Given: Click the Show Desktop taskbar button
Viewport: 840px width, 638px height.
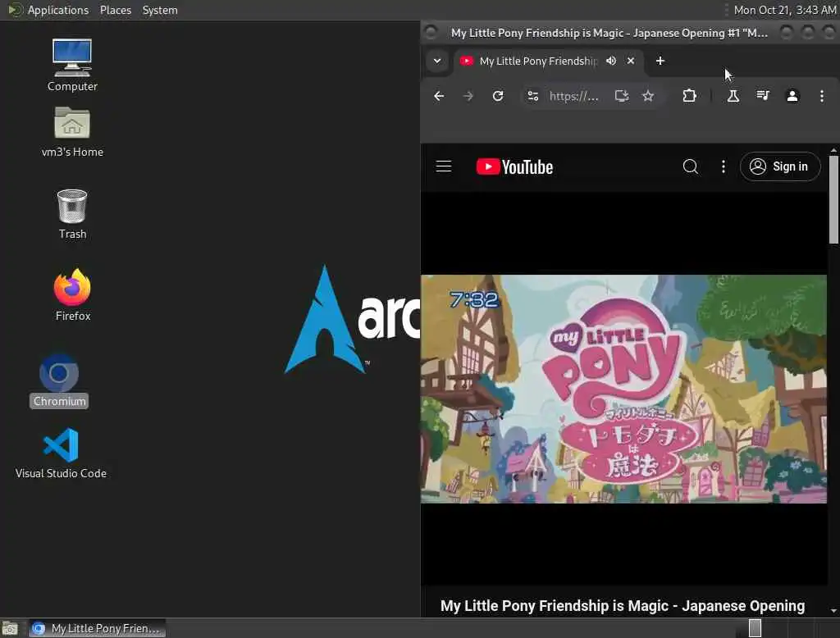Looking at the screenshot, I should click(10, 628).
